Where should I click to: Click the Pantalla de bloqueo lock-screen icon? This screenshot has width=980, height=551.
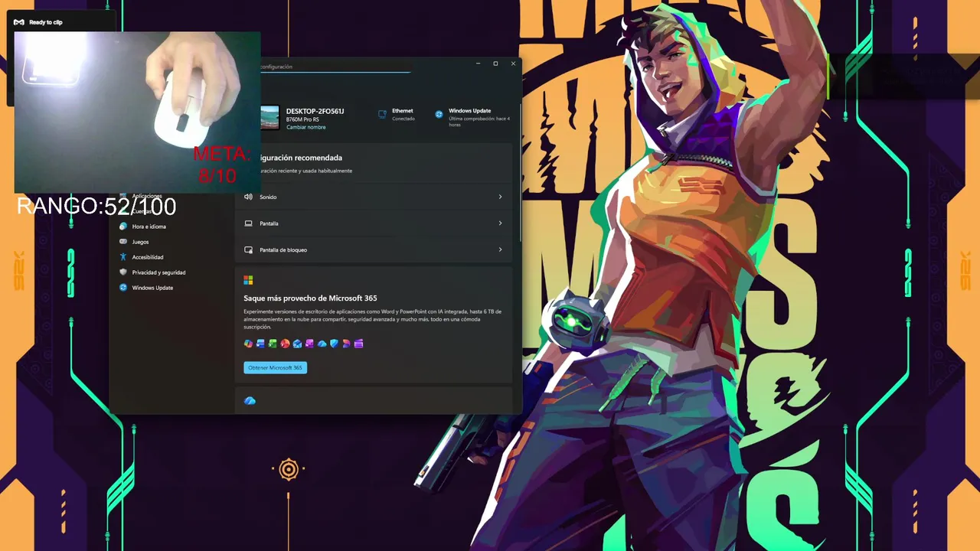[248, 250]
